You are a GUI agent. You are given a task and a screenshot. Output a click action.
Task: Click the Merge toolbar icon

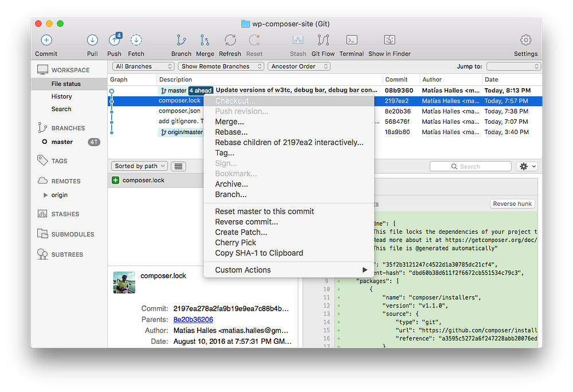coord(205,40)
